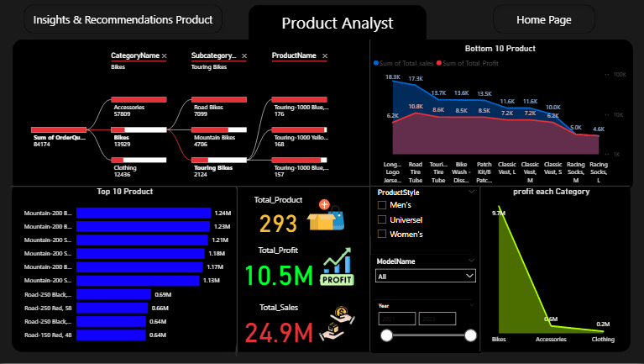Collapse the ProductStyle slicer chevron
644x364 pixels.
coord(472,192)
